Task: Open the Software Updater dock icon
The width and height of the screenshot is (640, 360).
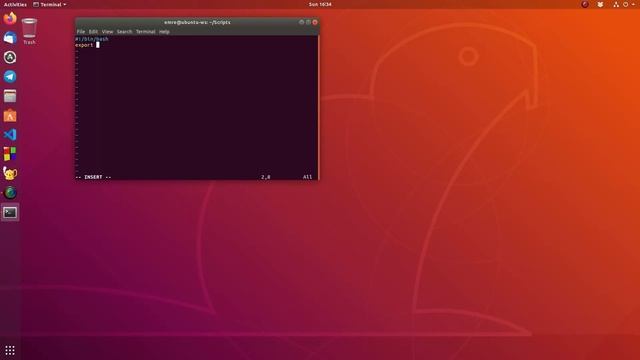Action: (10, 57)
